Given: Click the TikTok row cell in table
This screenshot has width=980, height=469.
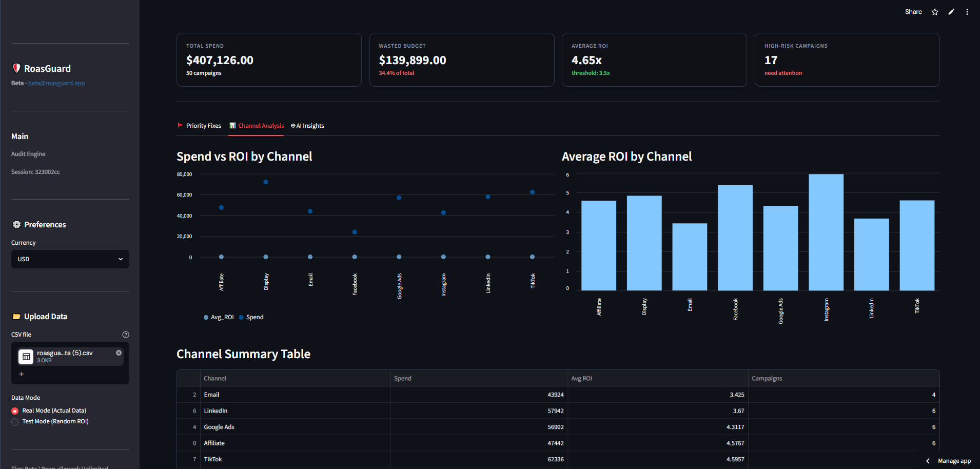Looking at the screenshot, I should coord(295,459).
